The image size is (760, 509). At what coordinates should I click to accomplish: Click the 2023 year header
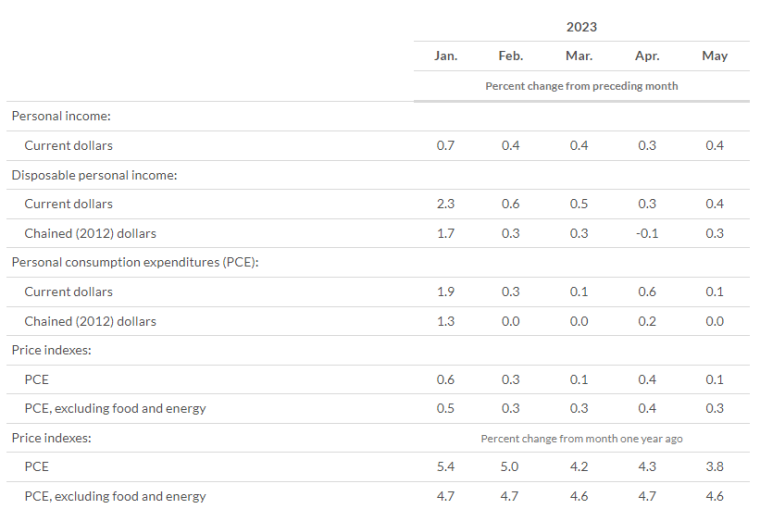point(581,27)
